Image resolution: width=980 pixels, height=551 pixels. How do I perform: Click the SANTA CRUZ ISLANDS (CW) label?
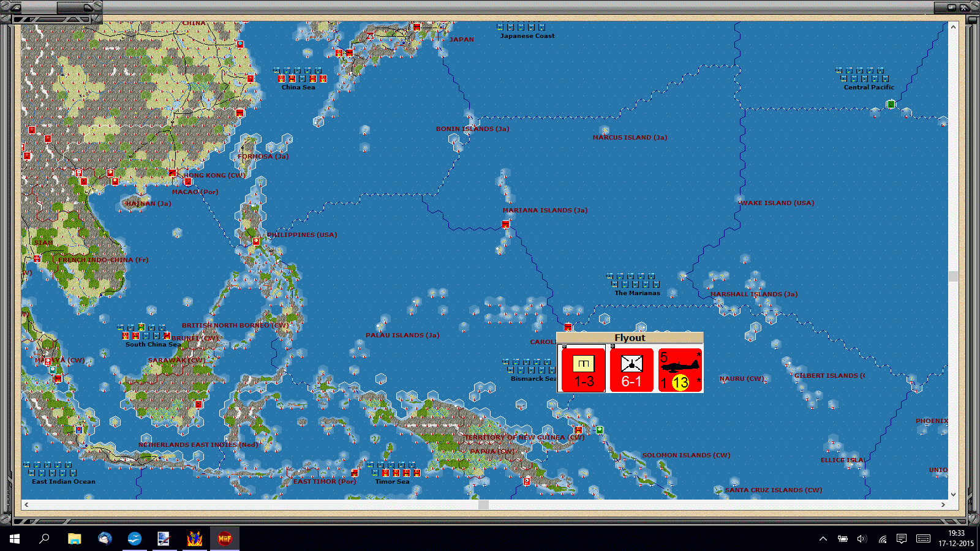pos(773,490)
